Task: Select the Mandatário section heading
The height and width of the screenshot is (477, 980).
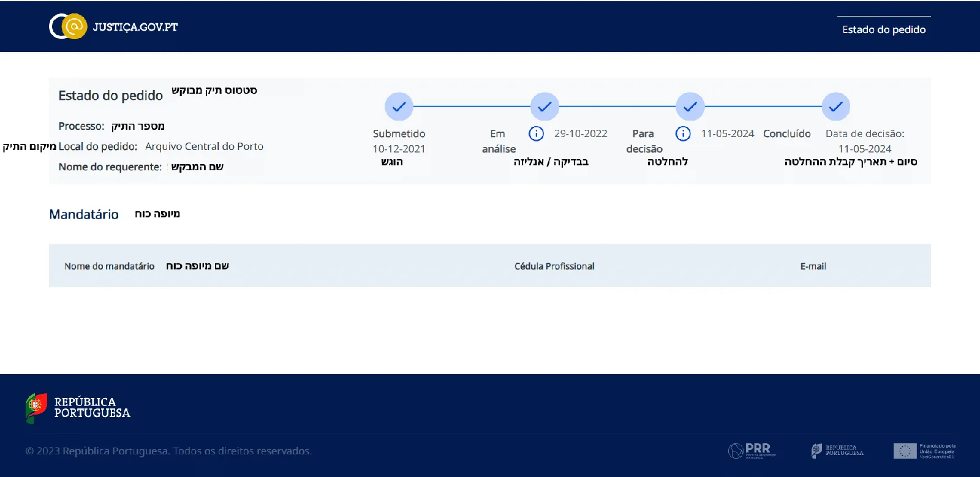Action: [84, 214]
